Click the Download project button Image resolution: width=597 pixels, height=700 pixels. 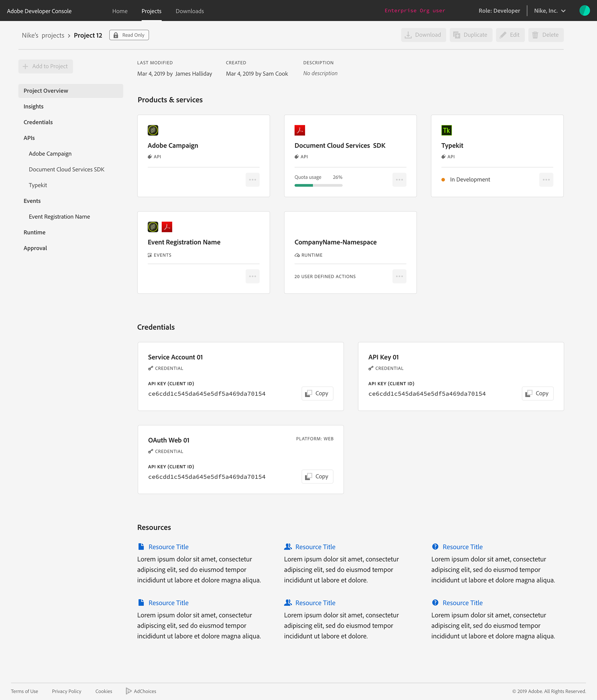click(x=423, y=35)
